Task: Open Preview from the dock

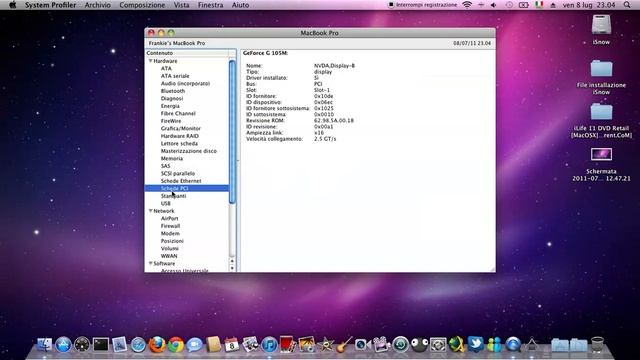Action: click(x=120, y=345)
